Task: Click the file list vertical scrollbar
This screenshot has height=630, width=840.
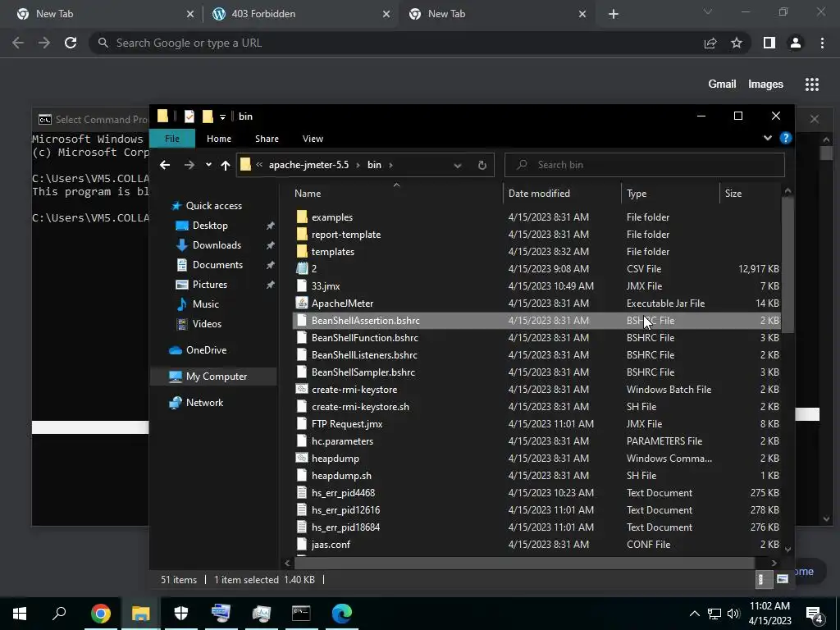Action: click(x=787, y=267)
